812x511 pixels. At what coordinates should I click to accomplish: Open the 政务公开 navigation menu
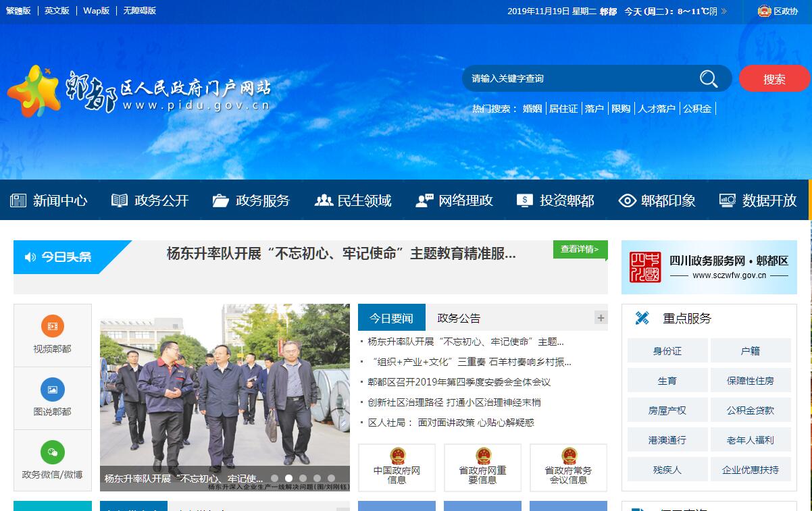pos(150,200)
